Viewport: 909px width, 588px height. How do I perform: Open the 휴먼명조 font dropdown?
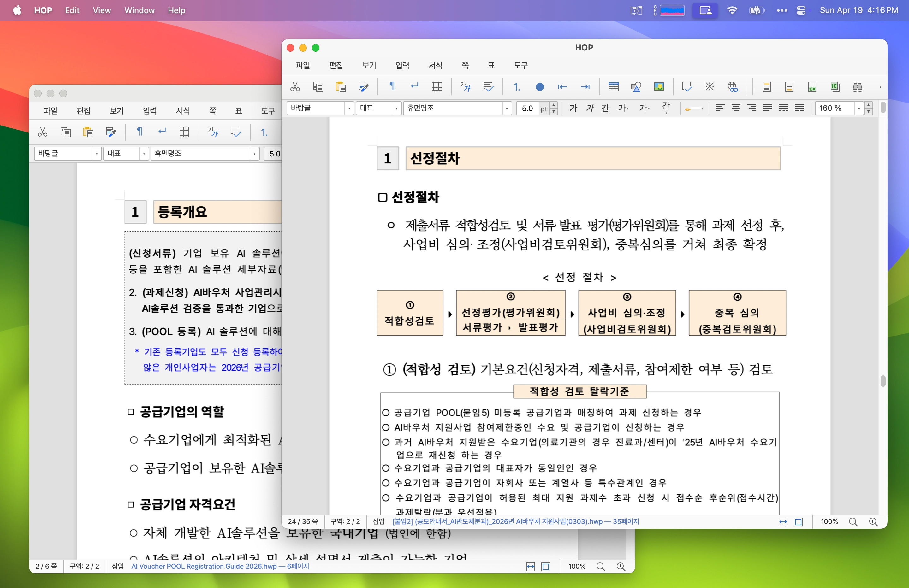507,108
